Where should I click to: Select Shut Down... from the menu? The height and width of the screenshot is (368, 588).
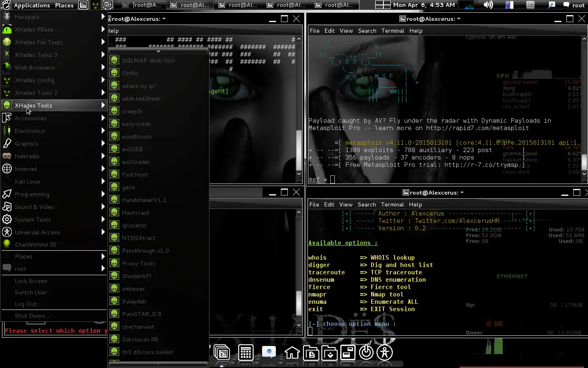coord(54,316)
